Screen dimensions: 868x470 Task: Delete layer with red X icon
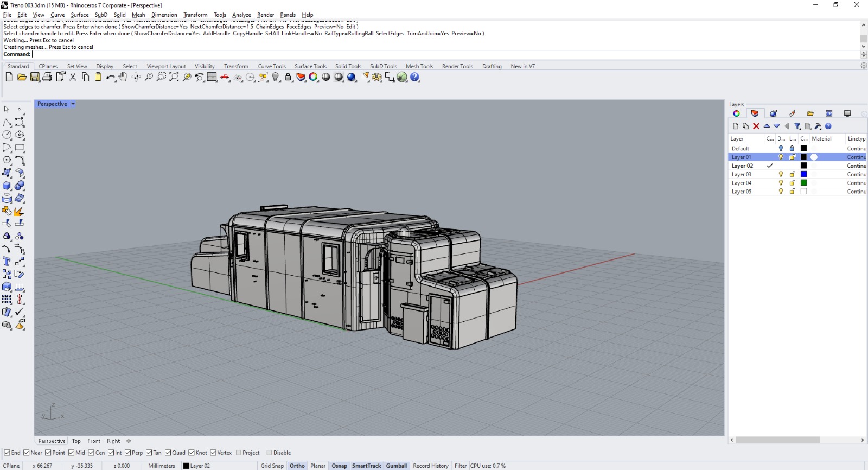756,126
